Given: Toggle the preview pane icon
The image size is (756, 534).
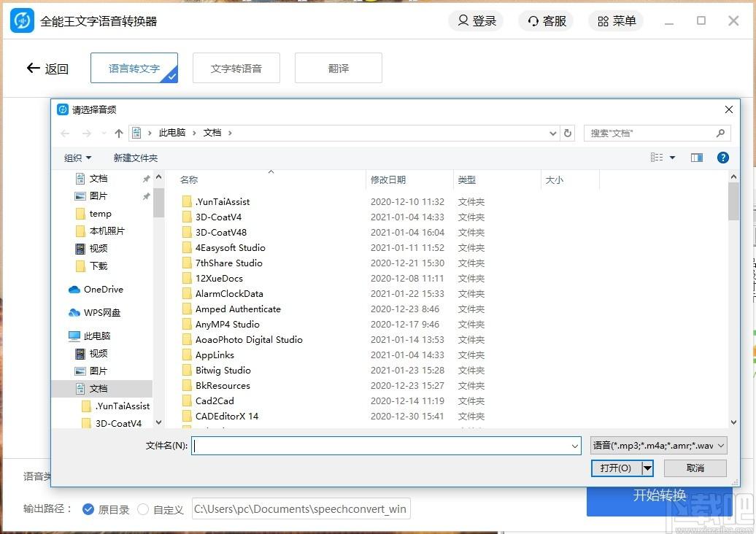Looking at the screenshot, I should click(697, 158).
